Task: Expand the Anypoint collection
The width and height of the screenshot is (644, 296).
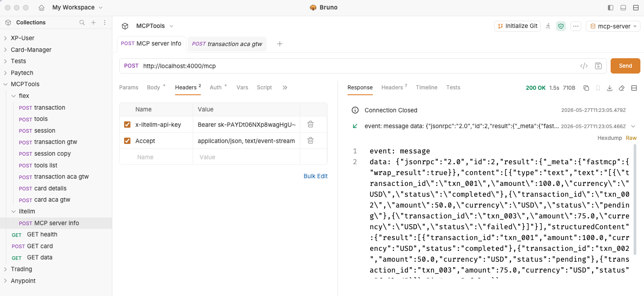Action: click(x=5, y=281)
